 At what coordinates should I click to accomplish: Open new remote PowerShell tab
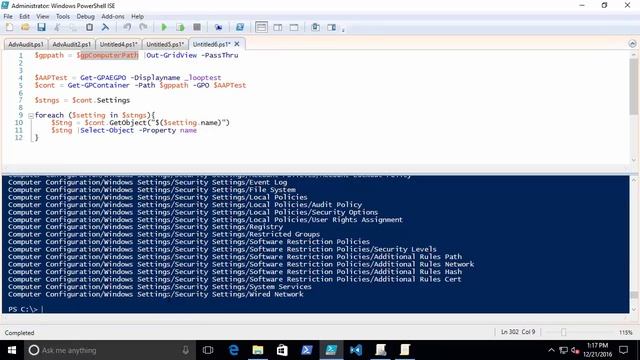click(x=218, y=27)
